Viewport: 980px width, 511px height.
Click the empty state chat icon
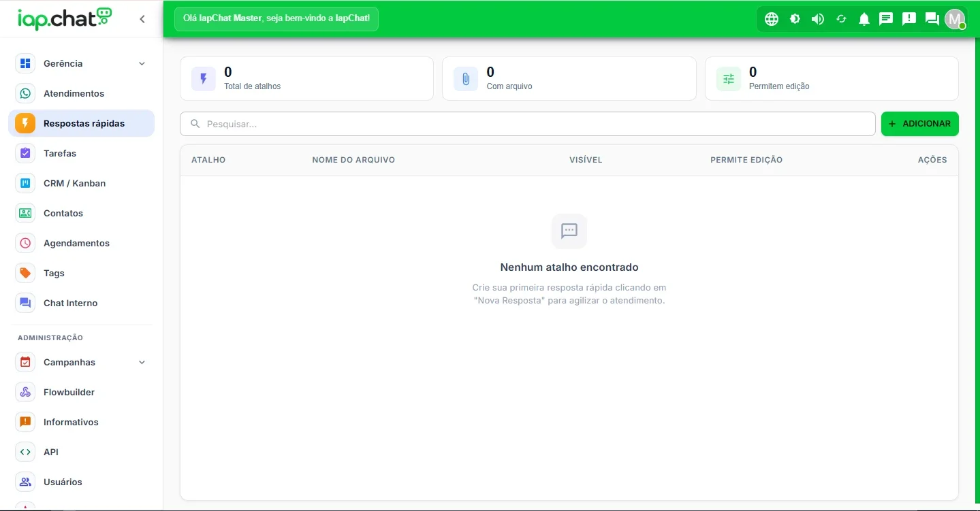pos(569,231)
